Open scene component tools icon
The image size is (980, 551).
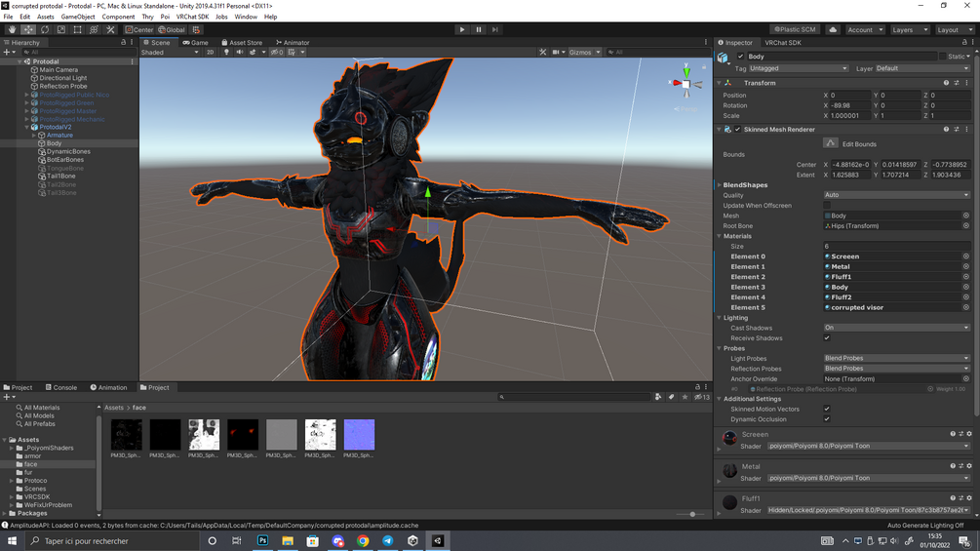pyautogui.click(x=542, y=52)
